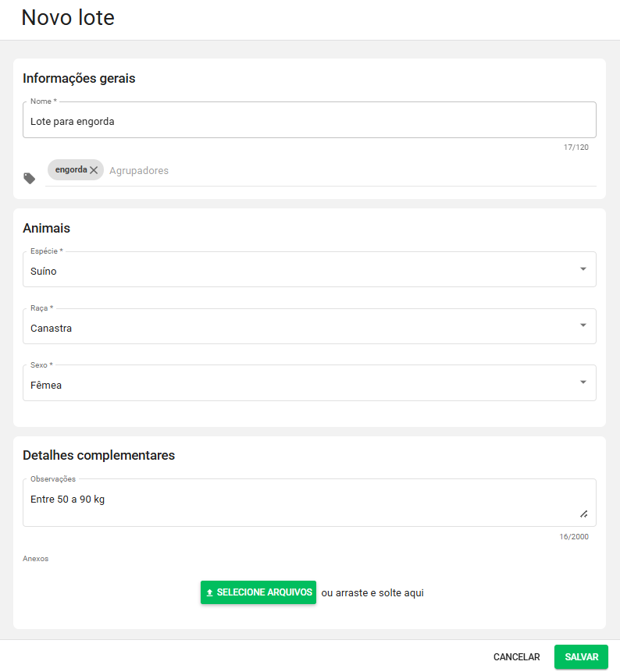This screenshot has width=620, height=672.
Task: Click the Novo lote page title
Action: pos(68,18)
